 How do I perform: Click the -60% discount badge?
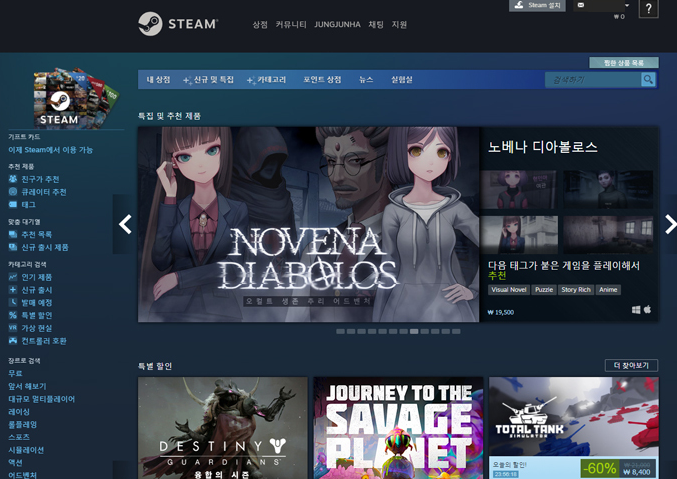599,468
